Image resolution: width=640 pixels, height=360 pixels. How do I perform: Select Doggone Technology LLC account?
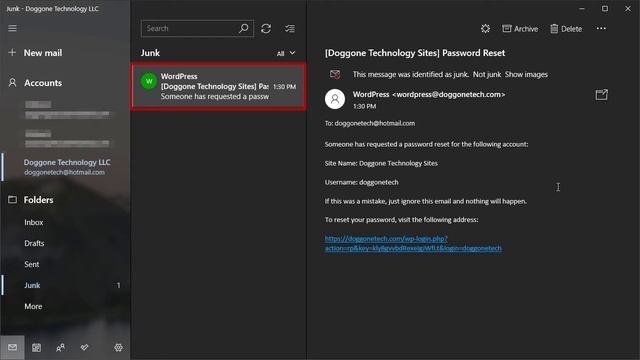pos(67,167)
